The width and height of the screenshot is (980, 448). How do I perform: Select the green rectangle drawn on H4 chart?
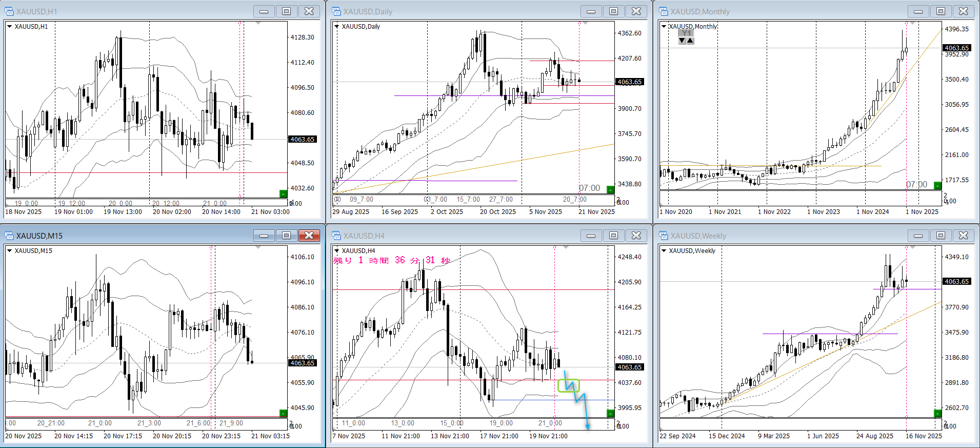pyautogui.click(x=568, y=385)
